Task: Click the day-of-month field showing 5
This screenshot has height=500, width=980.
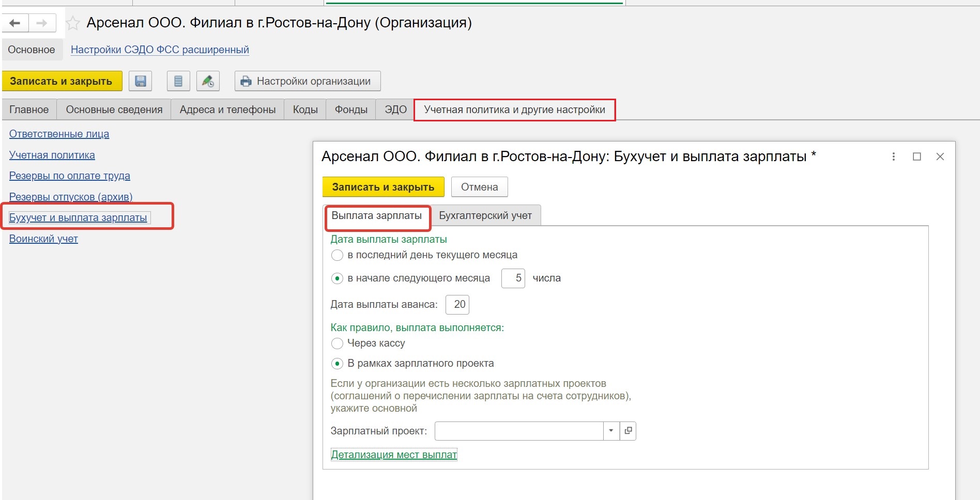Action: [513, 278]
